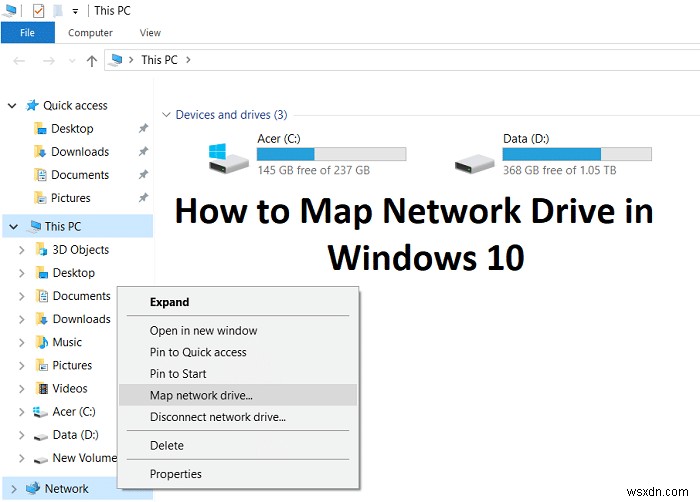This screenshot has height=502, width=700.
Task: Expand the Videos folder
Action: (x=21, y=389)
